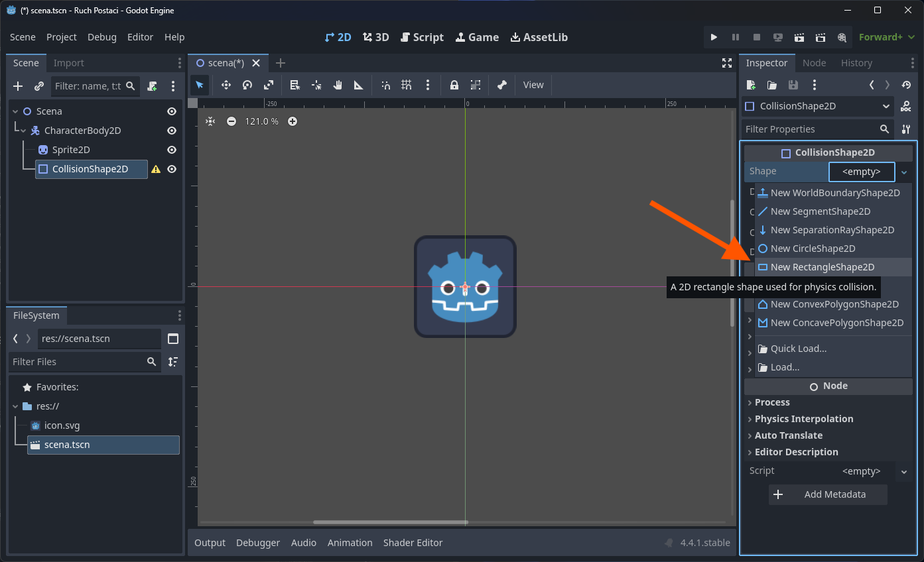Screen dimensions: 924x562
Task: Click the CollisionShape2D warning icon
Action: 156,169
